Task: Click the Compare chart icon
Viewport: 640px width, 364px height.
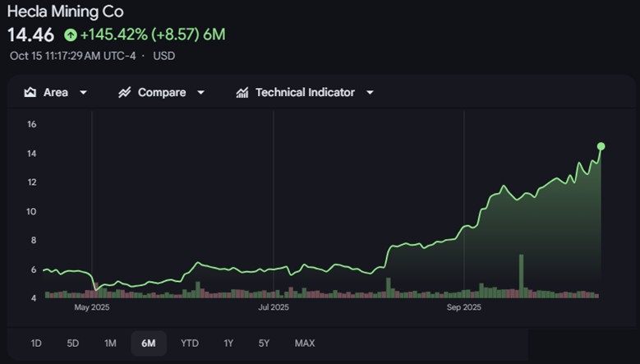Action: tap(125, 93)
